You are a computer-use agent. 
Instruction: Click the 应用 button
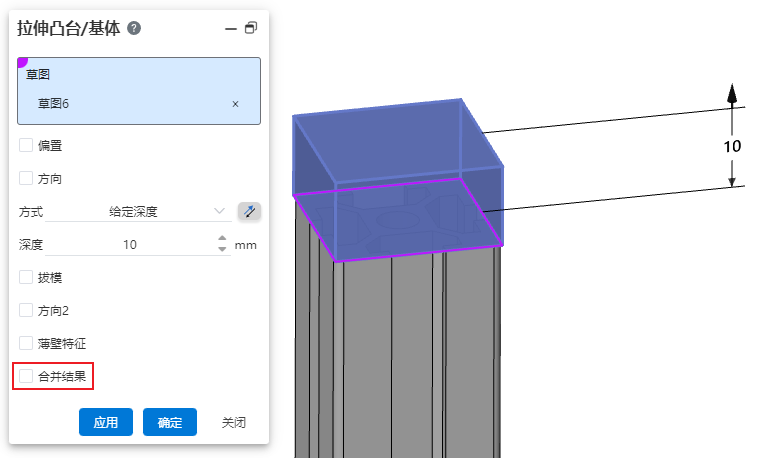[x=106, y=422]
